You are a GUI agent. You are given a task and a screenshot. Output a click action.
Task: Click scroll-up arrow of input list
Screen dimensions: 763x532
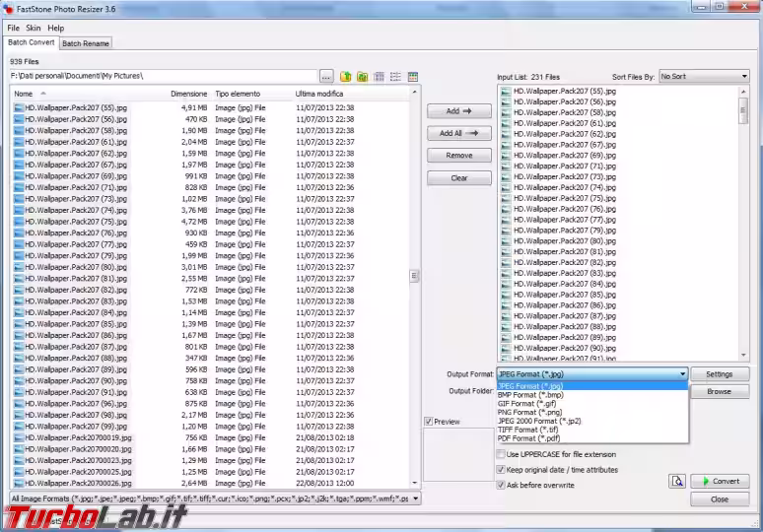click(743, 92)
